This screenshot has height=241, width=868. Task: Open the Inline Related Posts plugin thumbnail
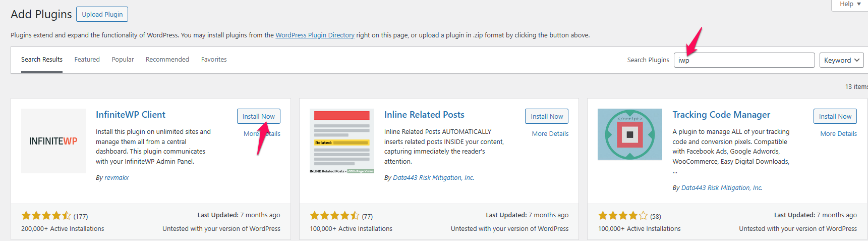[342, 141]
